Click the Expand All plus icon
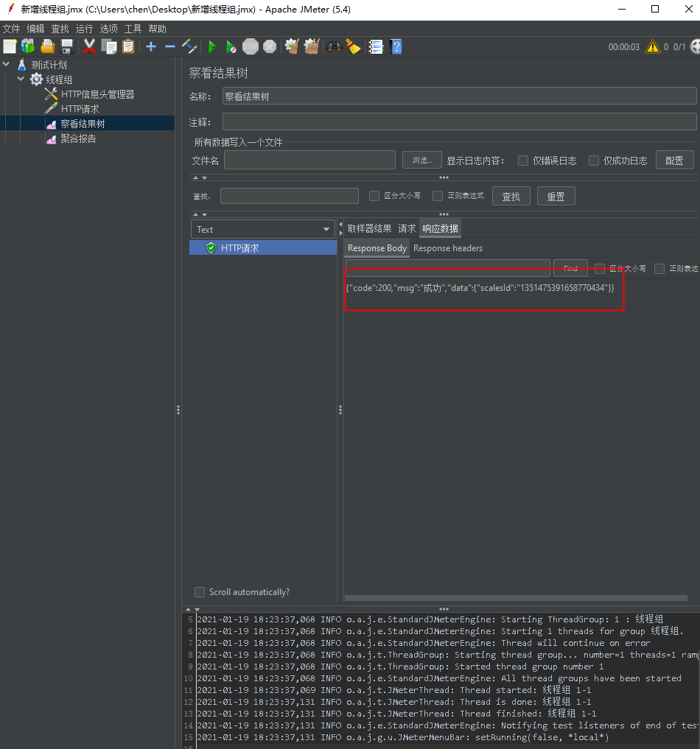Screen dimensions: 700x749 (151, 47)
